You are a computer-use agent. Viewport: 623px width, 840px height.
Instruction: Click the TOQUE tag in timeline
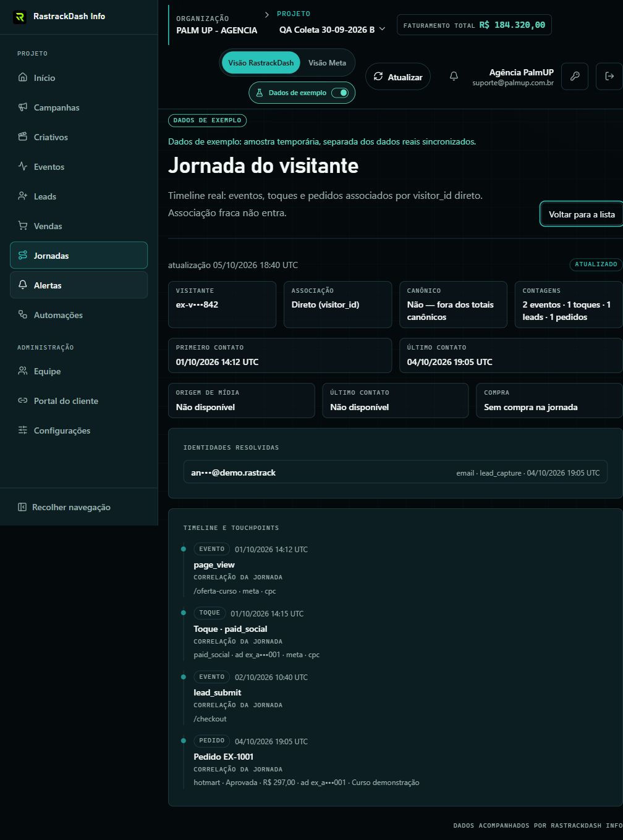[210, 613]
